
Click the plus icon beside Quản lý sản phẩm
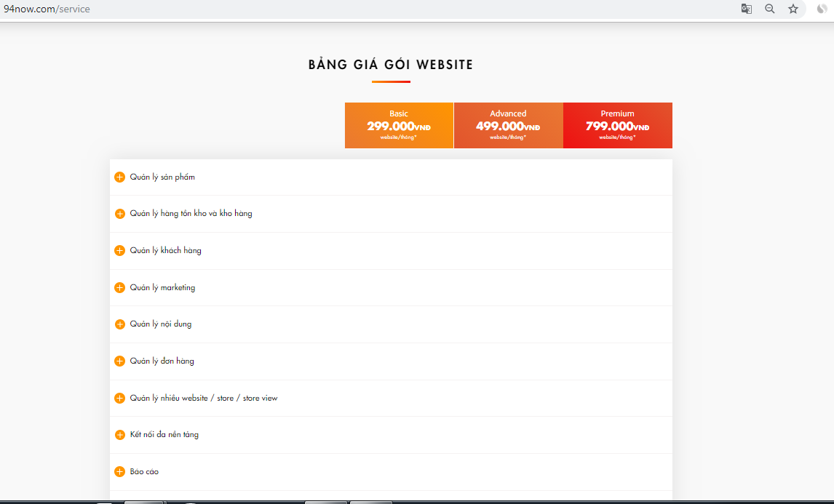120,177
